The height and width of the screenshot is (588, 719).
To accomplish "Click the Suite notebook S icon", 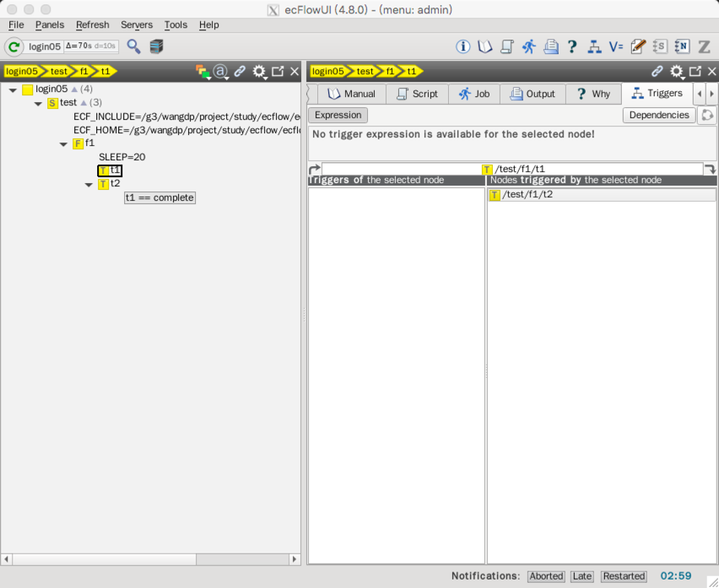I will 660,46.
